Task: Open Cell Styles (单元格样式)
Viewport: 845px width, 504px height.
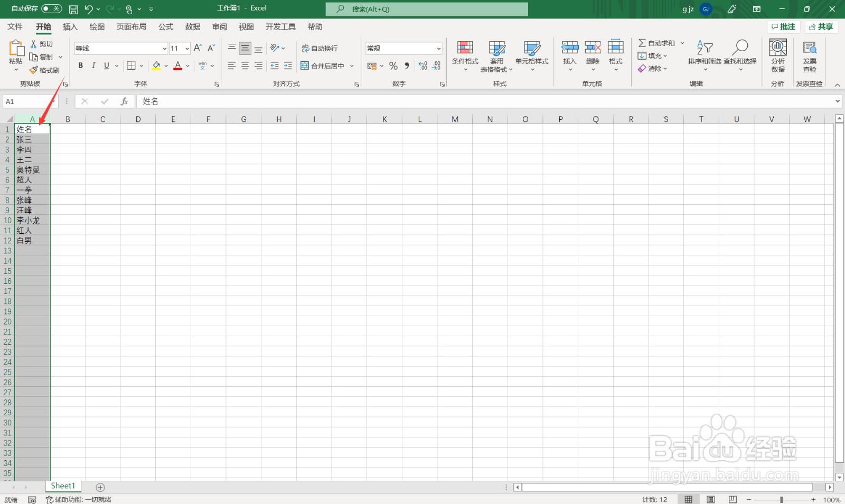Action: click(x=532, y=56)
